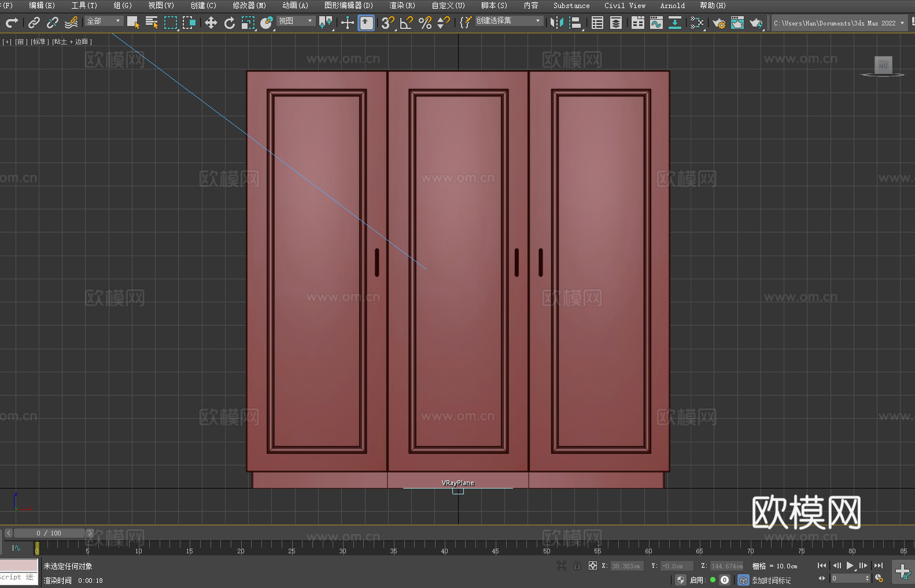915x588 pixels.
Task: Click the Go to End button
Action: (x=879, y=565)
